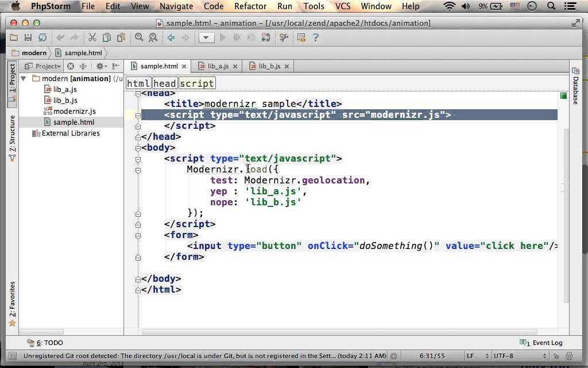Click the Save All floppy icon
This screenshot has width=588, height=368.
click(x=28, y=37)
